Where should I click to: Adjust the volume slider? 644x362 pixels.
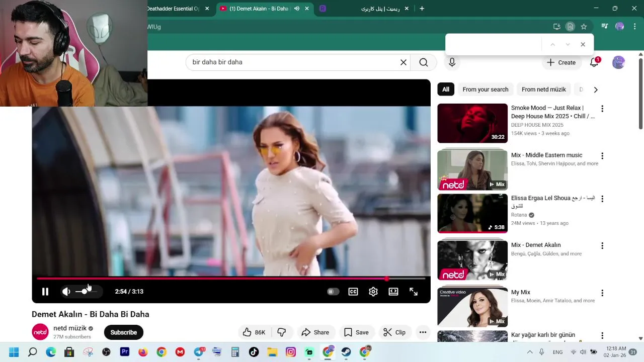[x=87, y=292]
